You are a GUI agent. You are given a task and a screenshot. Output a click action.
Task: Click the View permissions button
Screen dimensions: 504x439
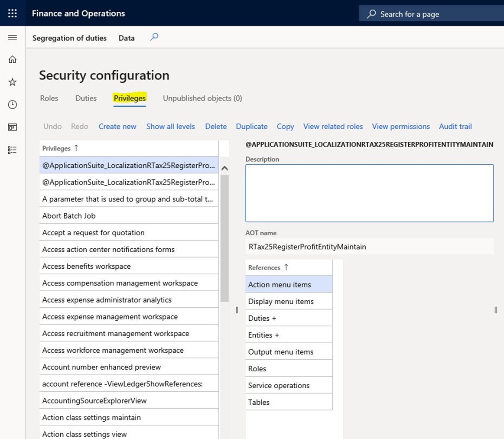[400, 127]
